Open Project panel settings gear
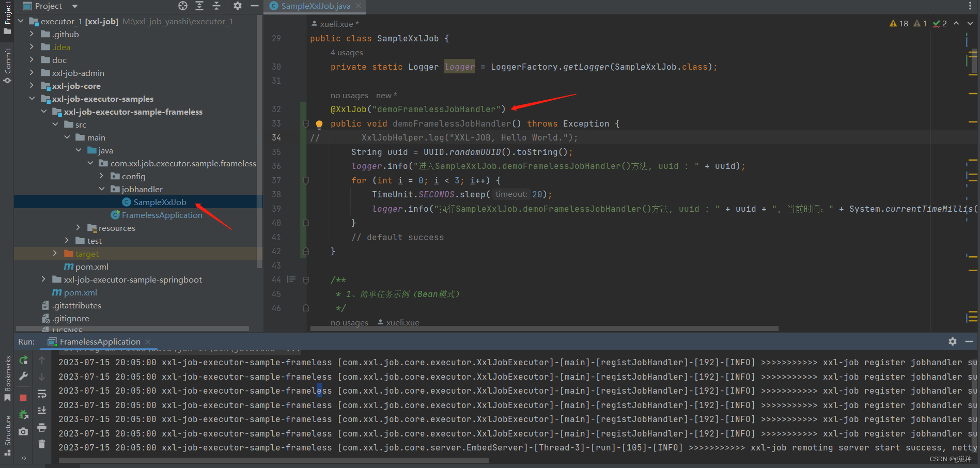 [237, 6]
